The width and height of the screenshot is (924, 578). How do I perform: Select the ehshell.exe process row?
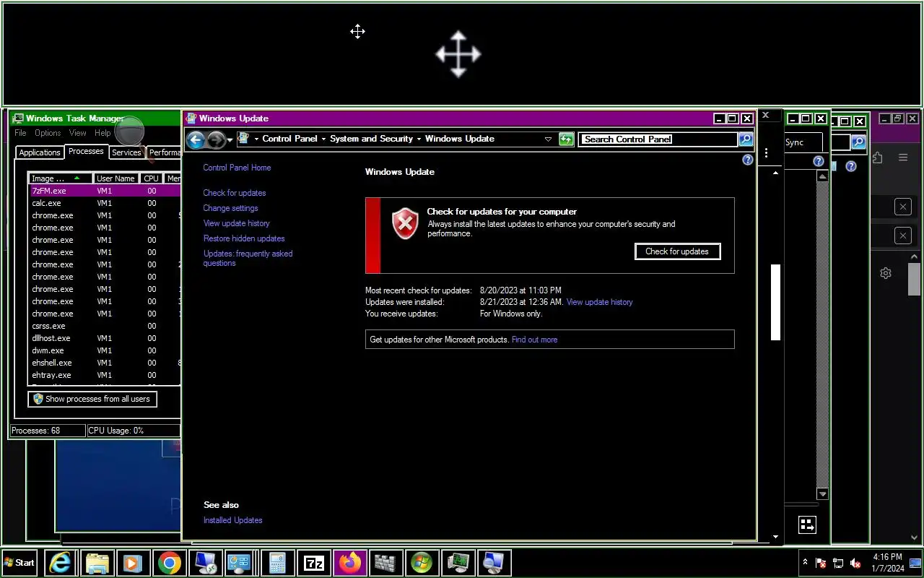click(104, 363)
